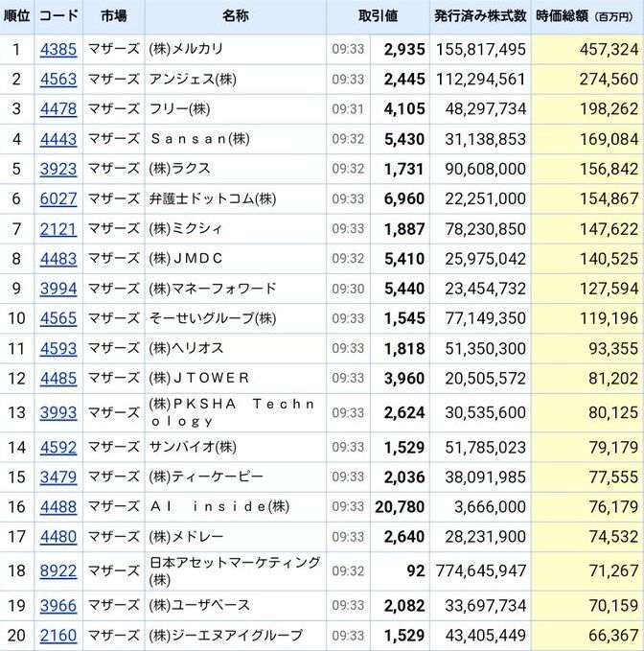The height and width of the screenshot is (651, 644).
Task: Click the 09:30 time in マネーフォワード row
Action: coord(348,289)
